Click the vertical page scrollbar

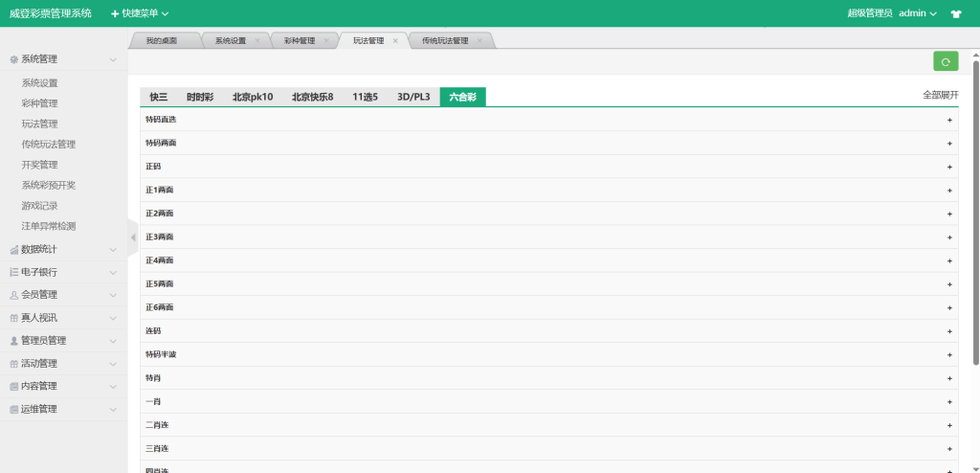click(x=975, y=211)
